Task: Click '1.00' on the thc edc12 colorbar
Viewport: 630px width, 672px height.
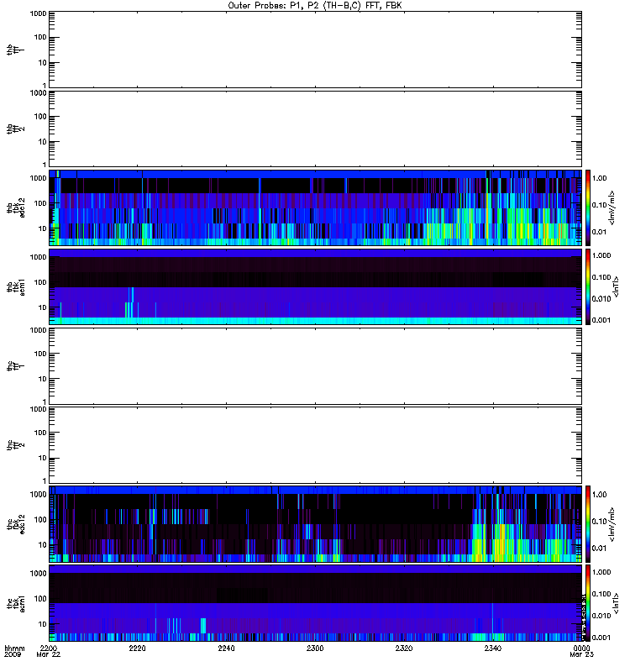Action: point(600,495)
